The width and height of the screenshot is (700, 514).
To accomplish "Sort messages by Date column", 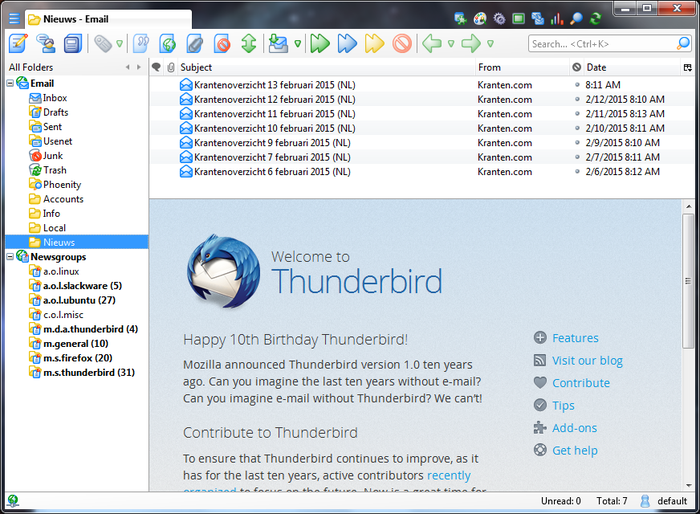I will pyautogui.click(x=632, y=67).
